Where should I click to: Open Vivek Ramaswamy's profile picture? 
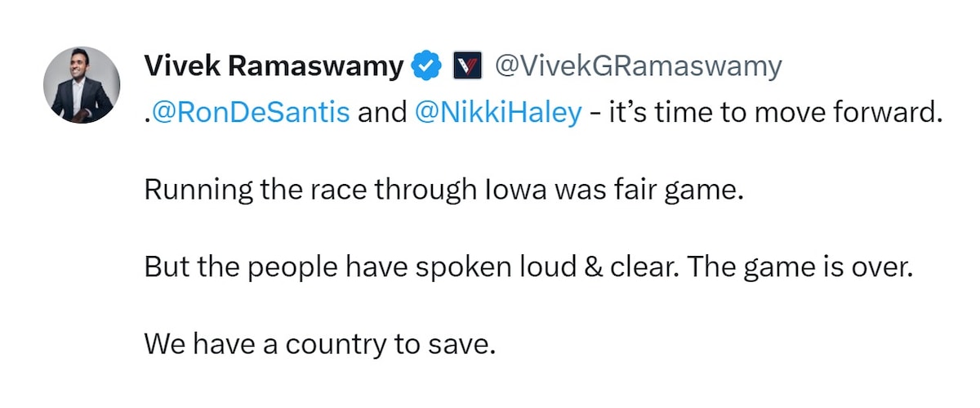coord(82,83)
